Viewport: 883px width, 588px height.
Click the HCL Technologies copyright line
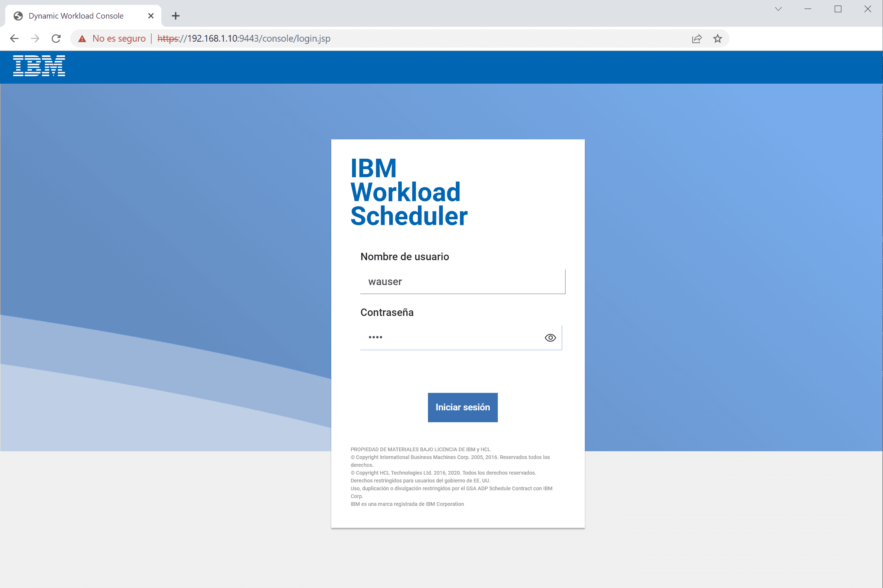tap(444, 473)
